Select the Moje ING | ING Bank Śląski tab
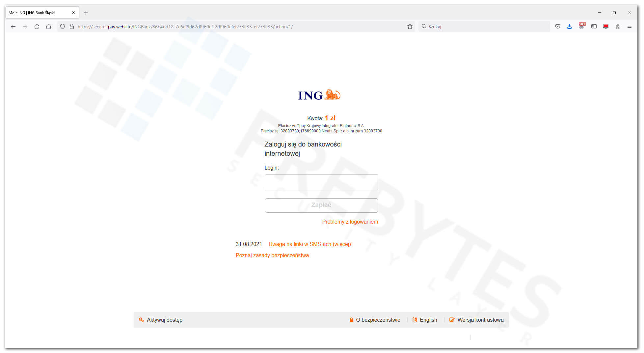The height and width of the screenshot is (353, 644). click(x=42, y=13)
